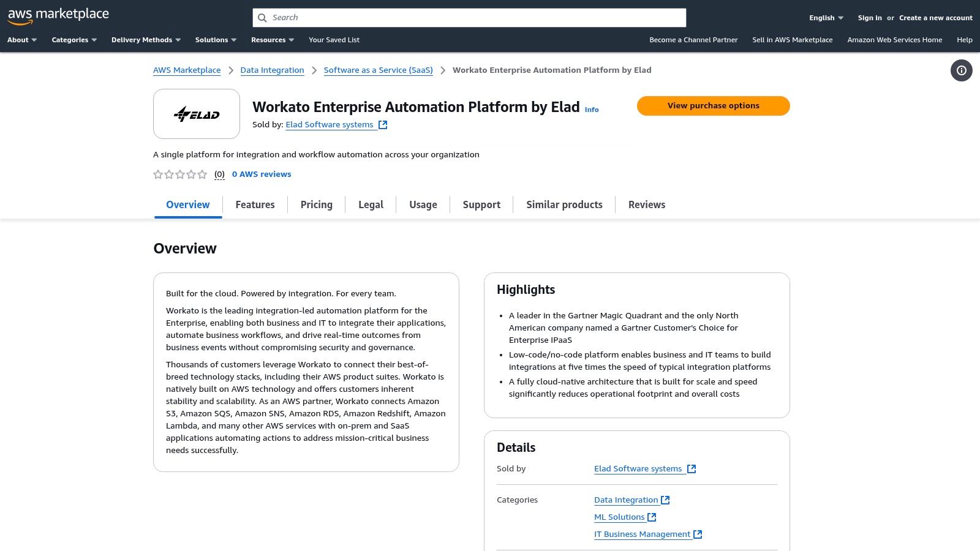The width and height of the screenshot is (980, 551).
Task: Click external link icon next to Data Integration category
Action: tap(665, 499)
